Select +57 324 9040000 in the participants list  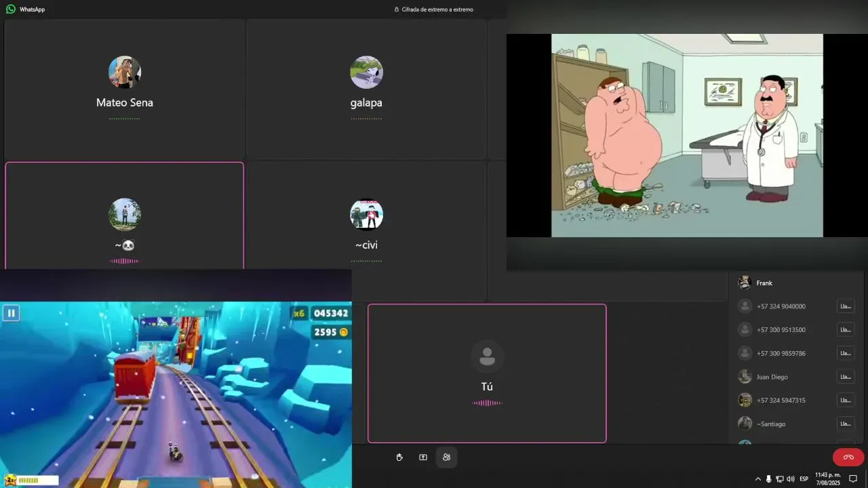tap(796, 306)
